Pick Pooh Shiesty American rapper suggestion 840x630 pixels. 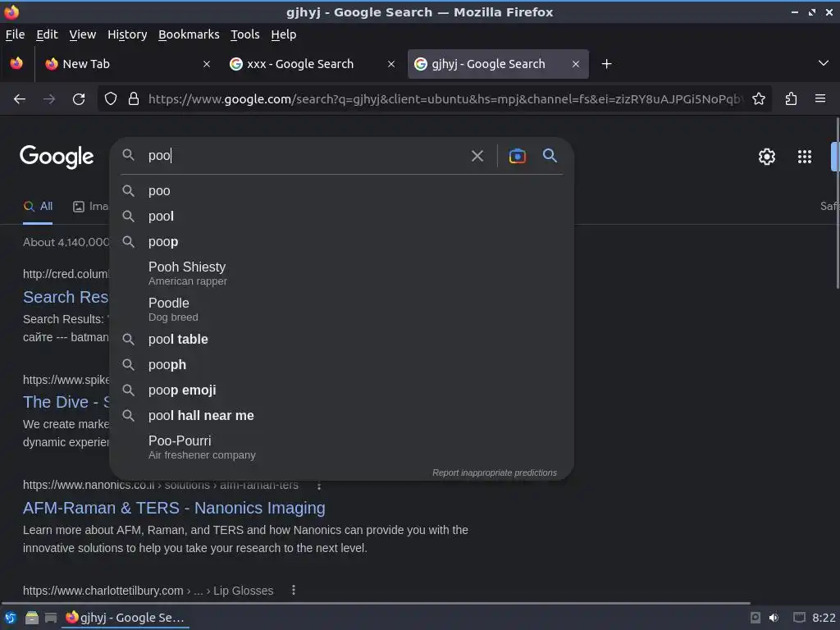(341, 272)
